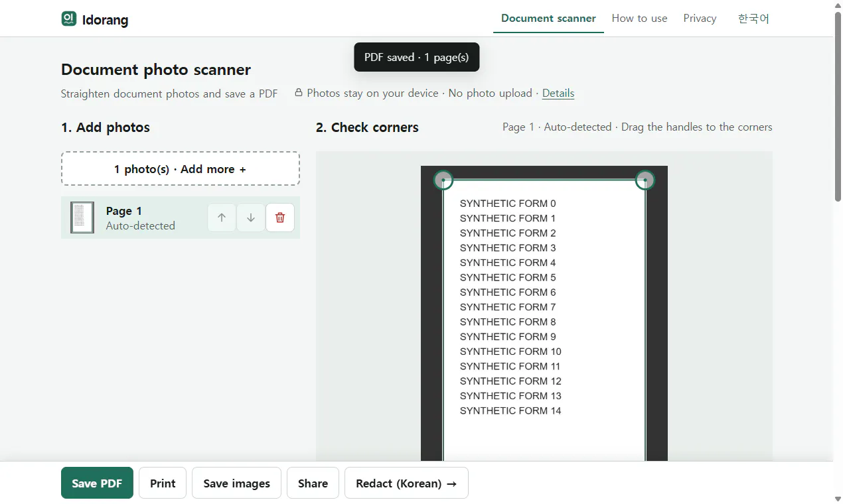
Task: Click the 'Auto-detected' label under Page 1
Action: [x=141, y=225]
